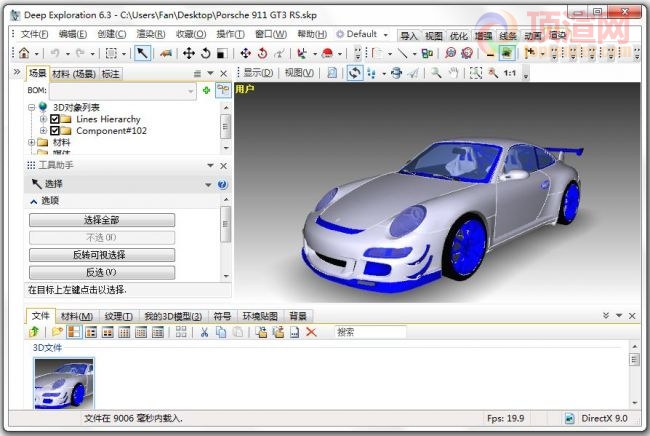Collapse the 选项 section chevron
Image resolution: width=650 pixels, height=436 pixels.
click(34, 201)
